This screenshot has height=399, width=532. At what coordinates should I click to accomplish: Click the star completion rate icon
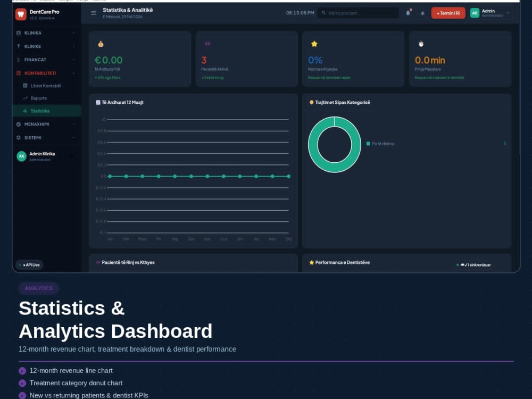(314, 44)
